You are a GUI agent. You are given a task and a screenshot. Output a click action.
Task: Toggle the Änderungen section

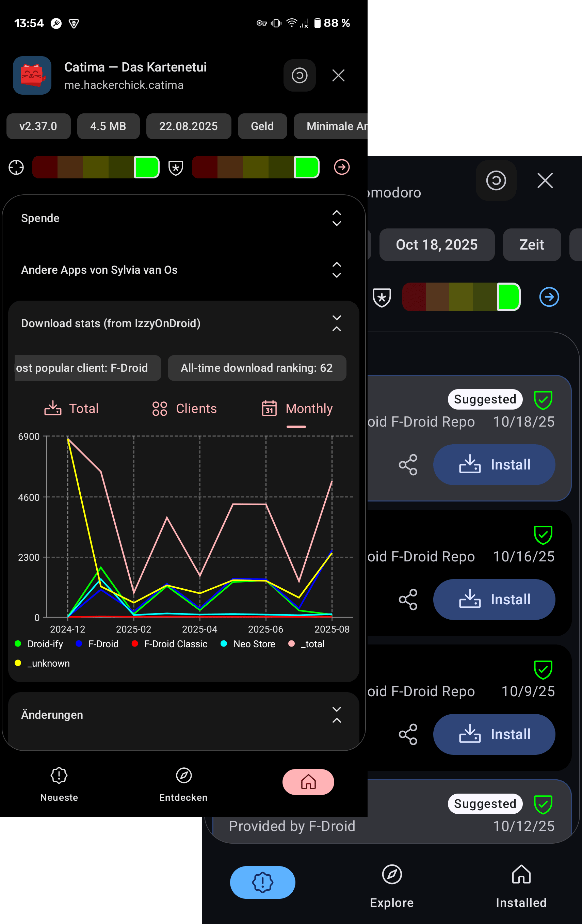[x=336, y=715]
